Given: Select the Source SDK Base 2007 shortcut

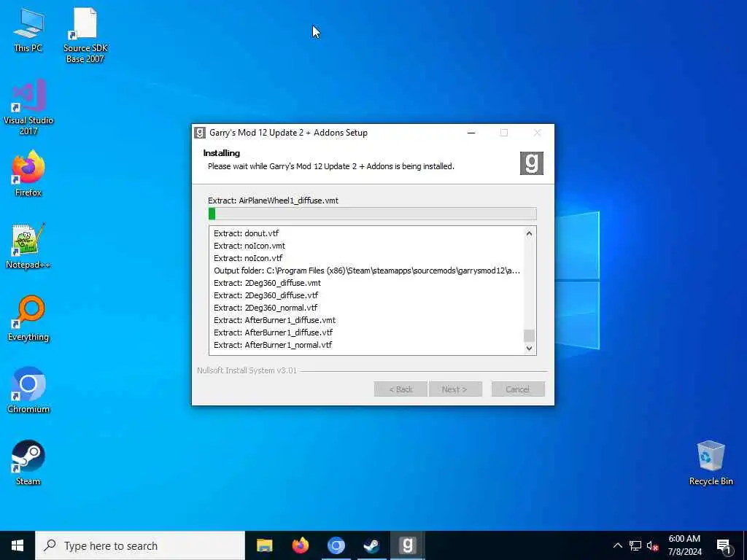Looking at the screenshot, I should click(85, 35).
